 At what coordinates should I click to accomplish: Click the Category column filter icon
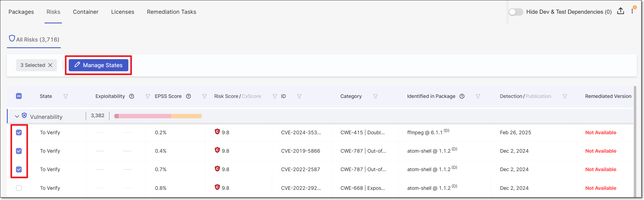point(375,96)
